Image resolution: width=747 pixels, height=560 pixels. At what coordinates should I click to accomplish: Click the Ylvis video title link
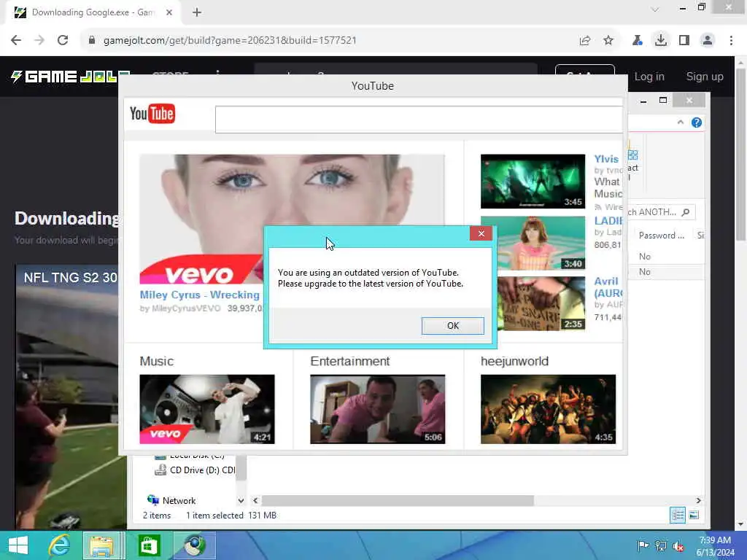coord(606,159)
